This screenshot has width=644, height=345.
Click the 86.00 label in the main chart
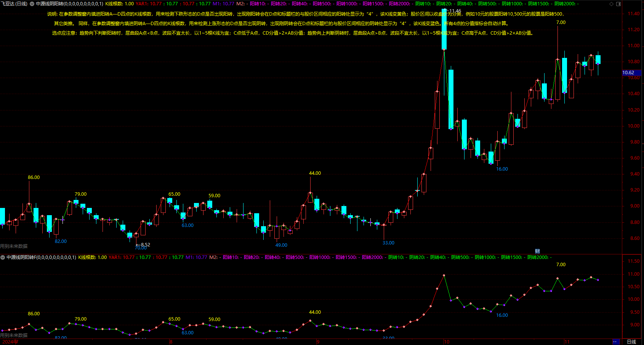pyautogui.click(x=34, y=177)
